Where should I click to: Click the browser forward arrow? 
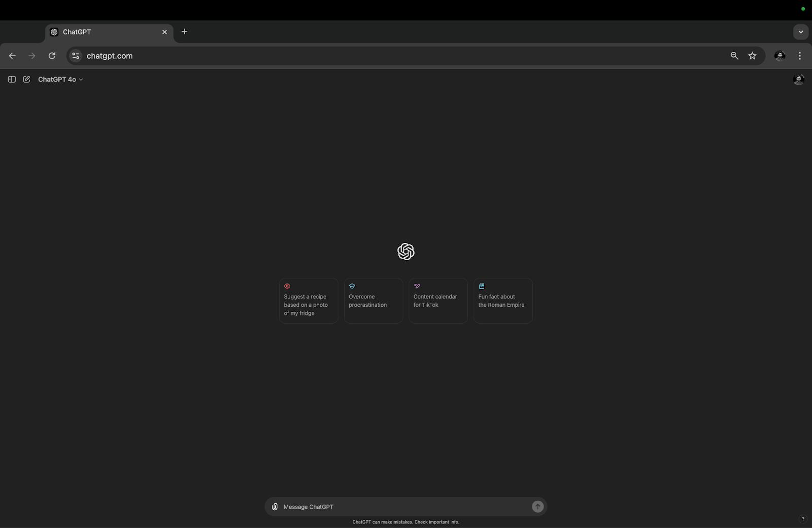tap(32, 56)
